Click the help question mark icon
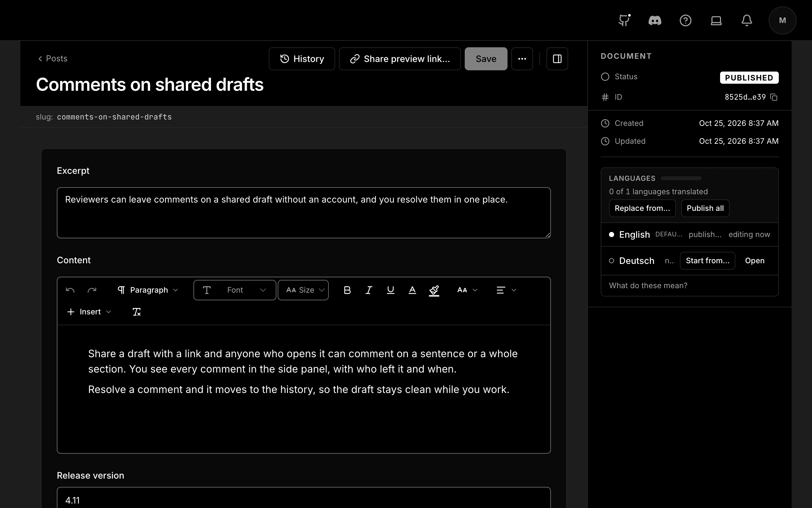The image size is (812, 508). [x=685, y=20]
